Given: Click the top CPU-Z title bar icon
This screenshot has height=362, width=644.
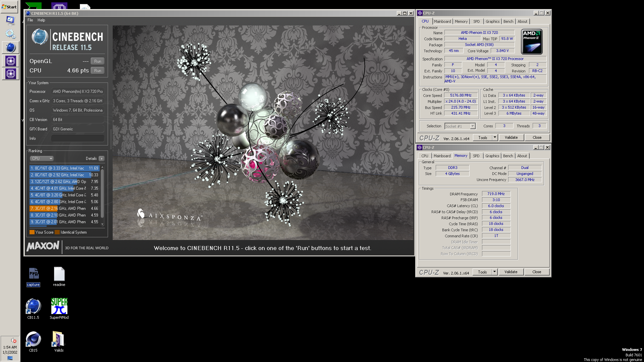Looking at the screenshot, I should coord(420,13).
